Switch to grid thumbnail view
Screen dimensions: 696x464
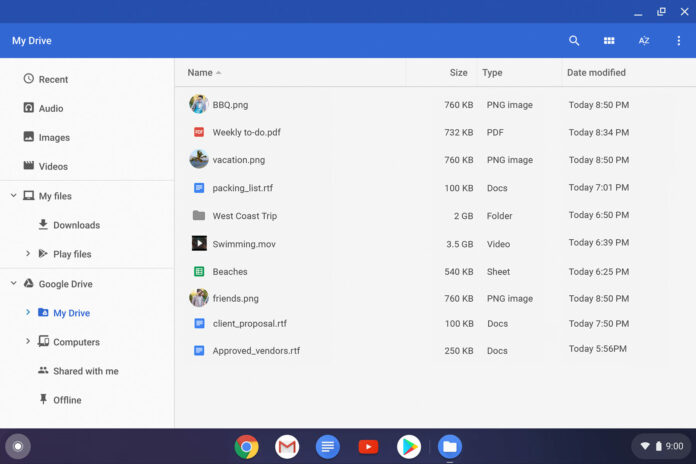tap(609, 41)
